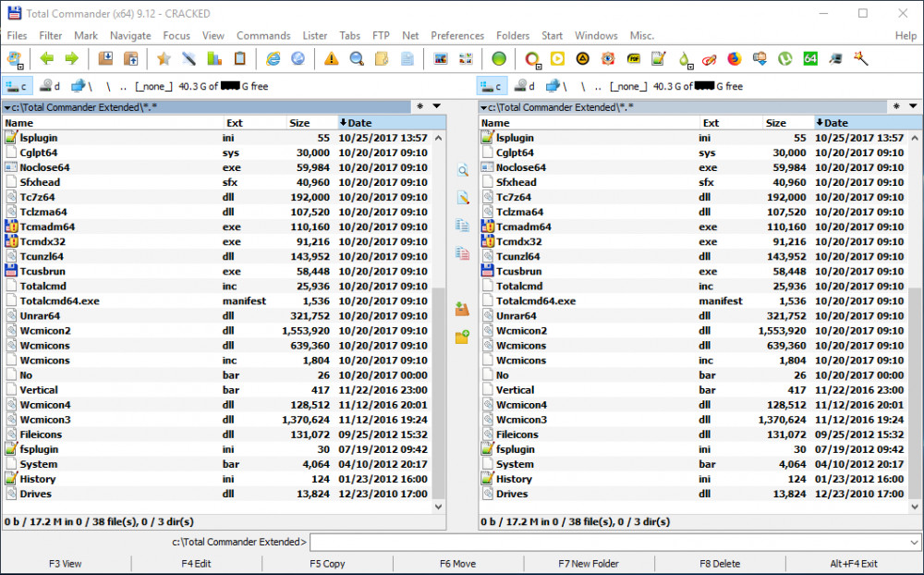
Task: Click the Edit file pencil icon between panels
Action: click(x=461, y=198)
